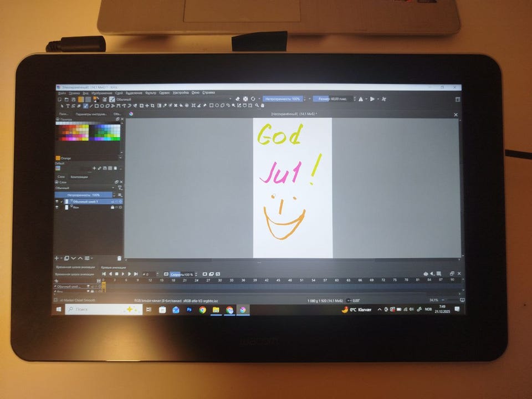Open the Изображение menu
The image size is (532, 399).
[101, 93]
